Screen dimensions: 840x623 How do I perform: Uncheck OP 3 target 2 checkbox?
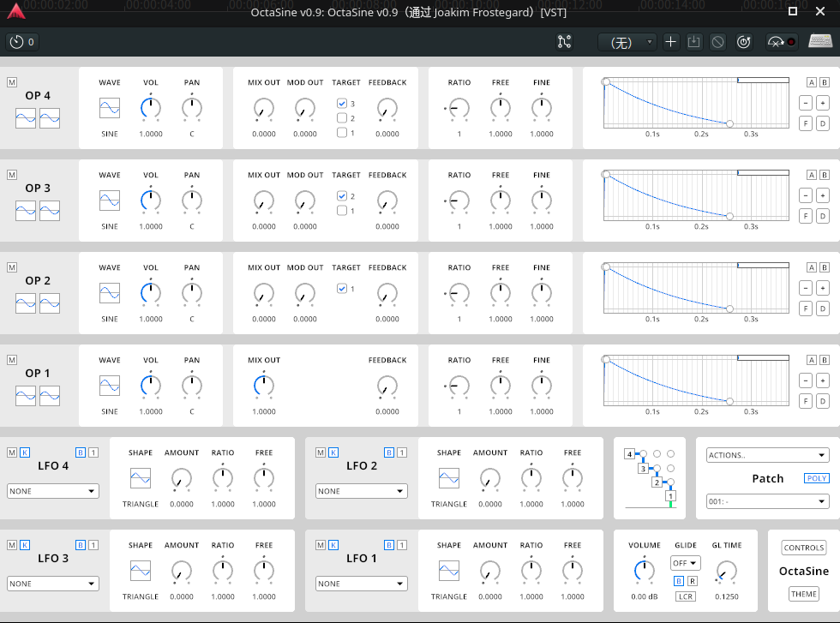342,195
